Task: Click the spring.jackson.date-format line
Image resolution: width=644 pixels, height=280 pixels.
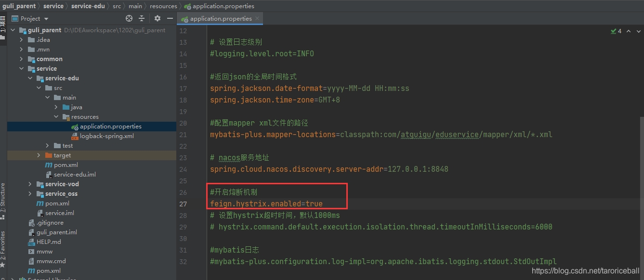Action: [310, 88]
